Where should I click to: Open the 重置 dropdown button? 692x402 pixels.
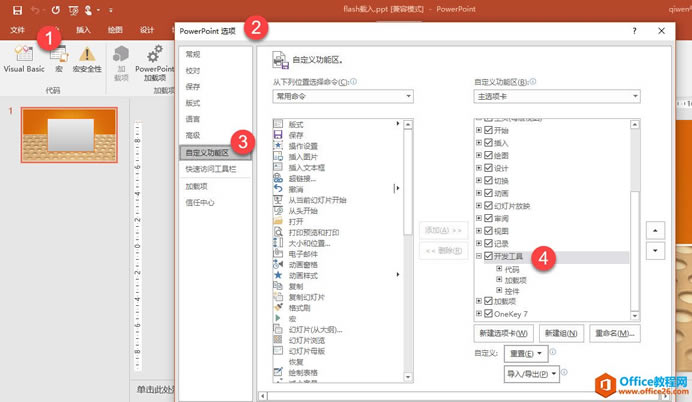pyautogui.click(x=526, y=353)
